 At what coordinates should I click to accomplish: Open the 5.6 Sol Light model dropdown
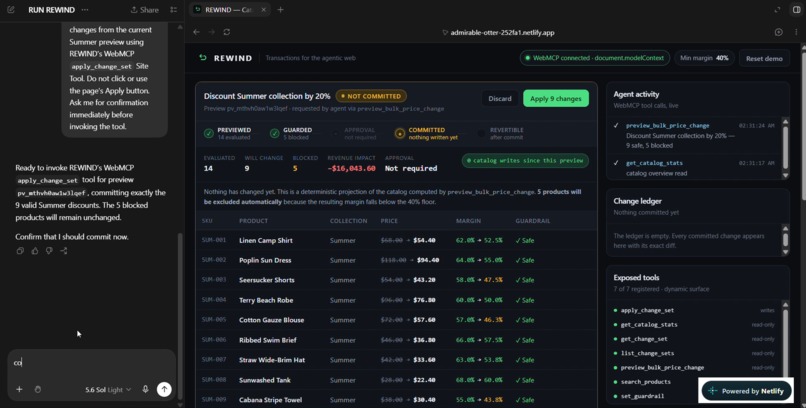click(x=108, y=390)
